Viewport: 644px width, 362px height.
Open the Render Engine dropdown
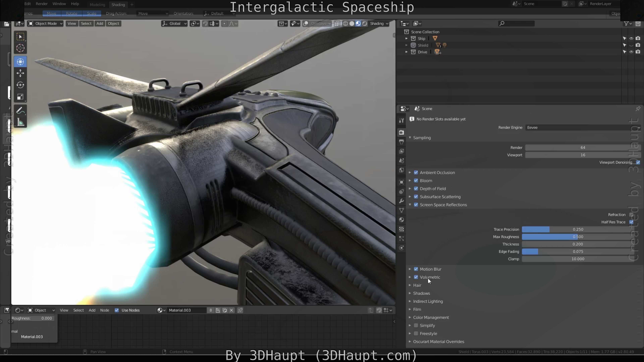582,127
